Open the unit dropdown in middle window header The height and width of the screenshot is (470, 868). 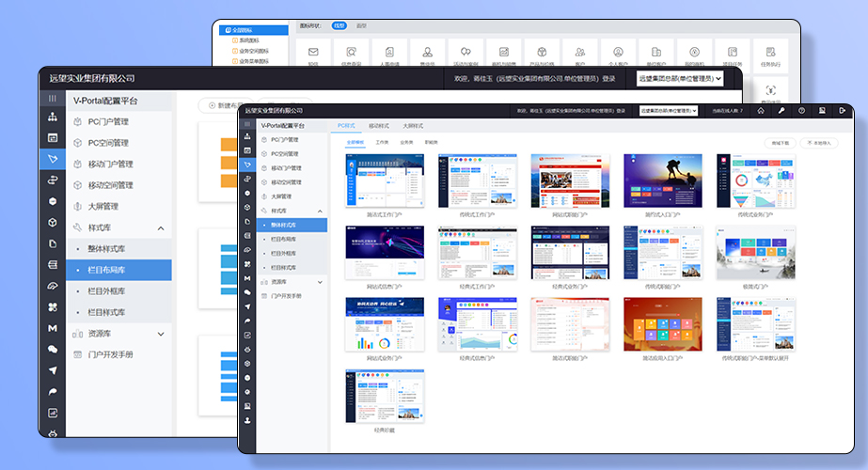(x=680, y=79)
